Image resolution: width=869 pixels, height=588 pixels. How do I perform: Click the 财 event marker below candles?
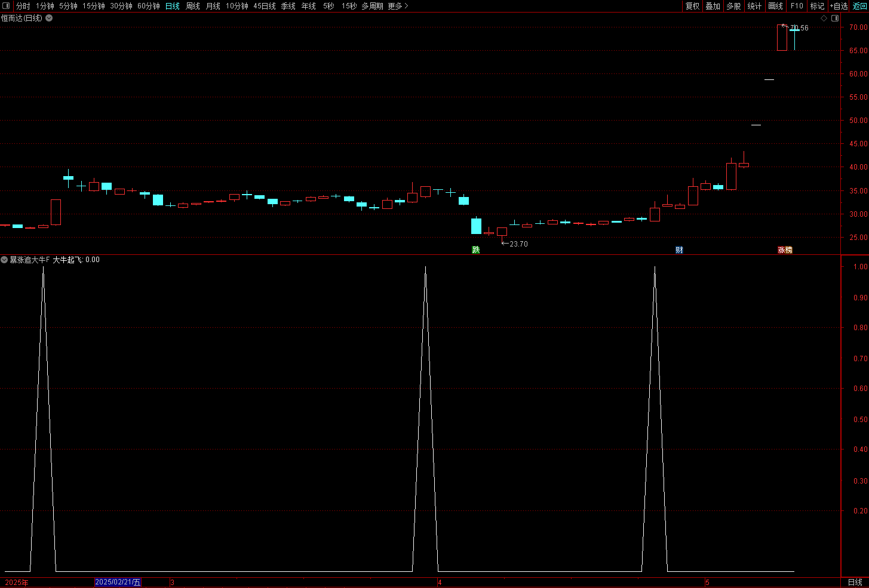(679, 250)
